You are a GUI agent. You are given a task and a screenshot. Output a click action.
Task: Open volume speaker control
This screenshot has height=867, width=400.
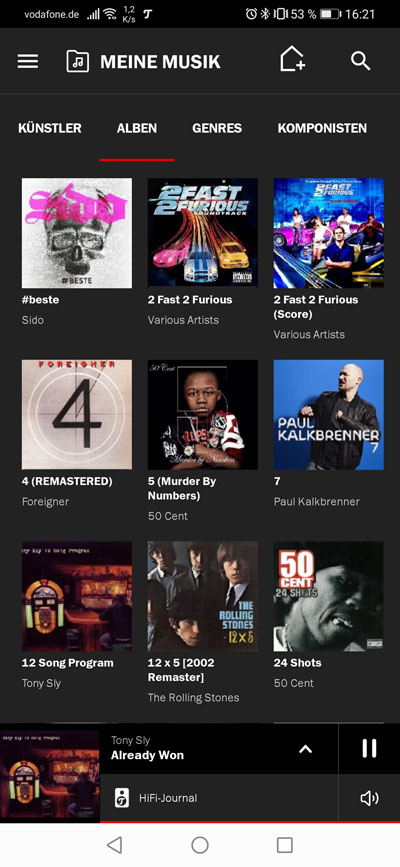369,798
